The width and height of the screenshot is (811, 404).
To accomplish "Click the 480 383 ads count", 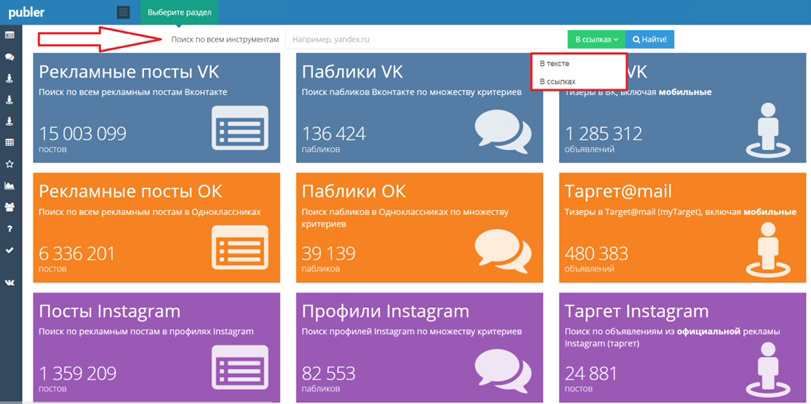I will [x=596, y=254].
